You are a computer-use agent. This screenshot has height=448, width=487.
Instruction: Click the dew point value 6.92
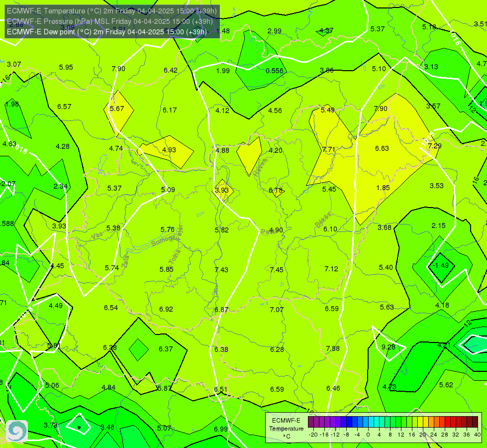pos(166,309)
